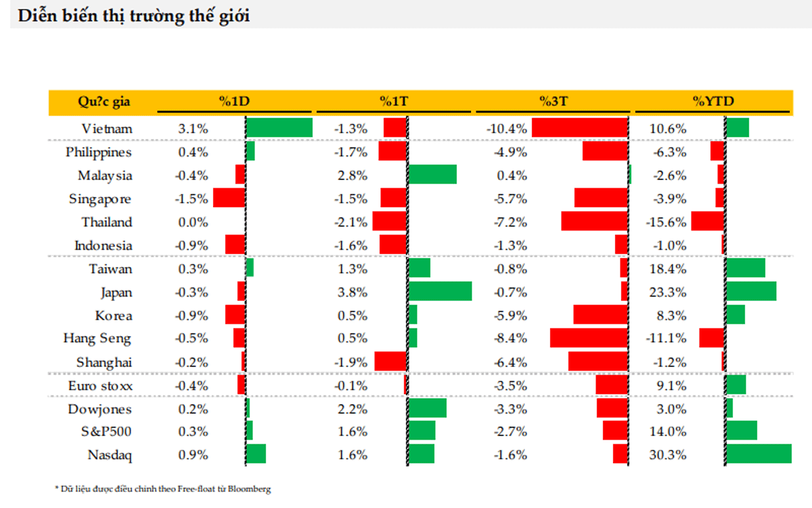The width and height of the screenshot is (812, 508).
Task: Click the %1D column header
Action: click(x=235, y=102)
